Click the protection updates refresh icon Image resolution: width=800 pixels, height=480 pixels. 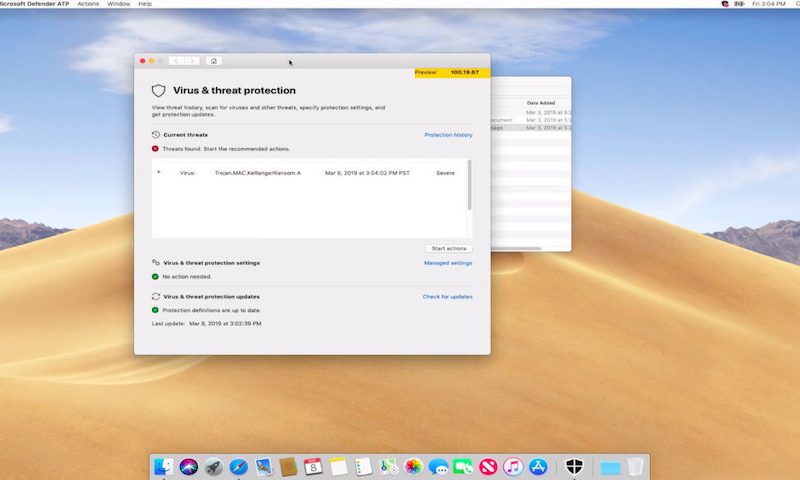pyautogui.click(x=156, y=296)
